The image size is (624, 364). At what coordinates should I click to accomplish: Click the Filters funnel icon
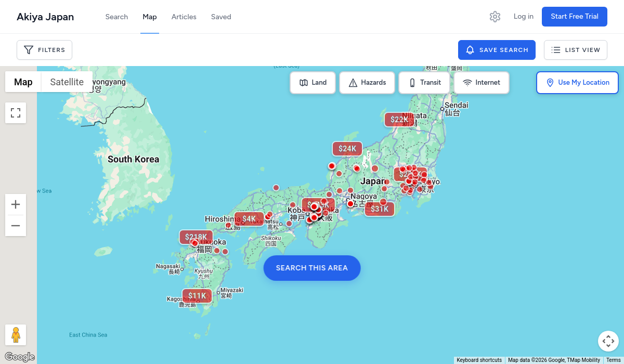click(29, 50)
